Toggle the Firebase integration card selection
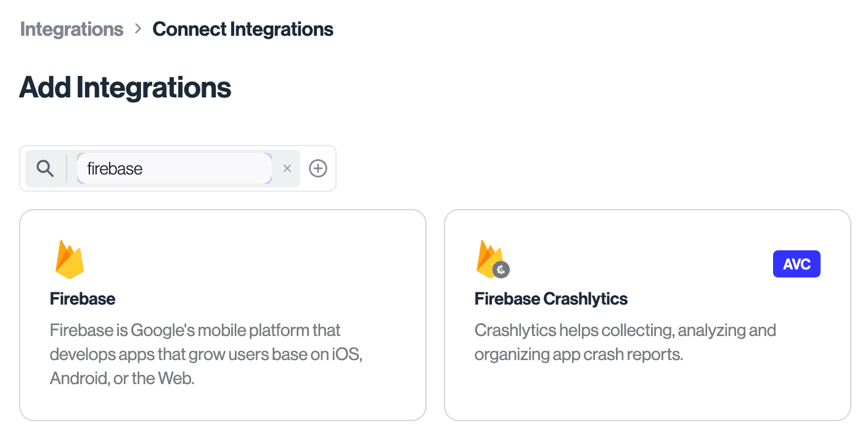 click(x=223, y=314)
